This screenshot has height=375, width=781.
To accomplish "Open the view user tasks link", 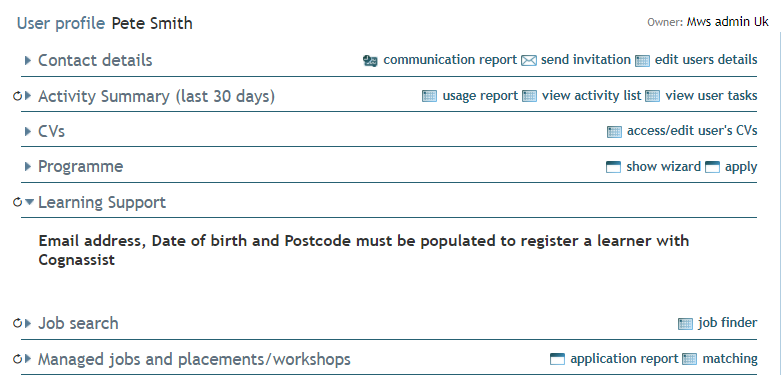I will [711, 96].
